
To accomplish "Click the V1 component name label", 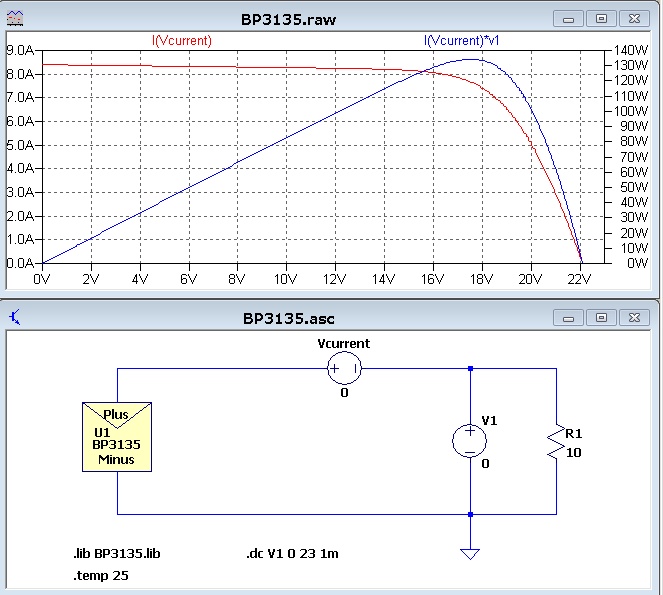I will click(x=489, y=421).
